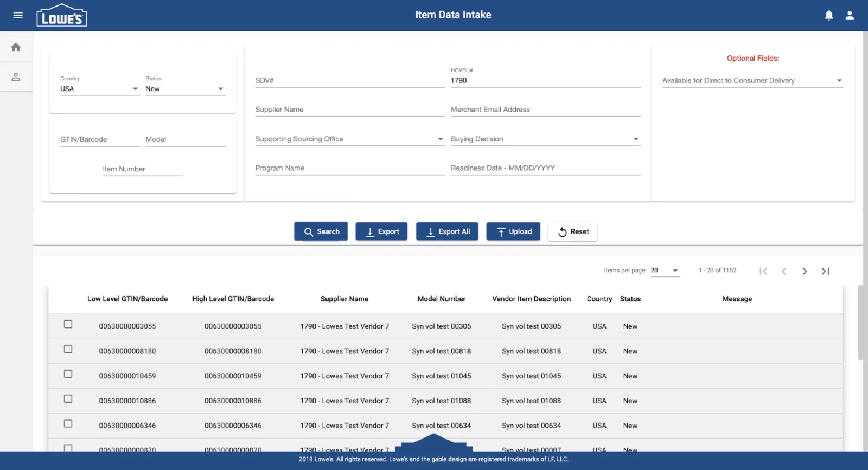Expand Supporting Sourcing Office dropdown
The height and width of the screenshot is (470, 868).
coord(350,139)
